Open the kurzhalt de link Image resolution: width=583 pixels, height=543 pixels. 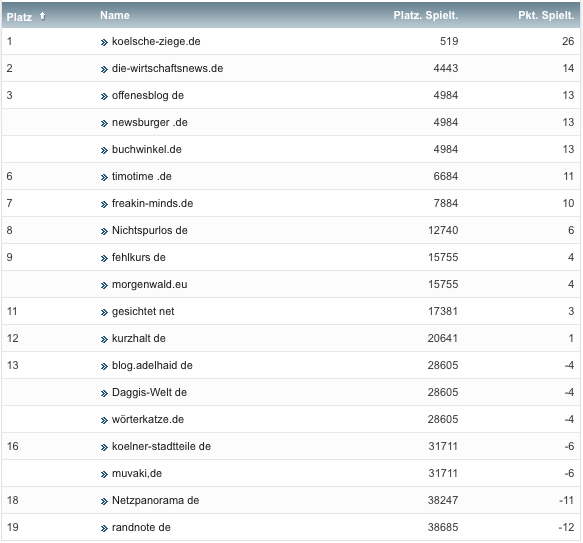(139, 338)
